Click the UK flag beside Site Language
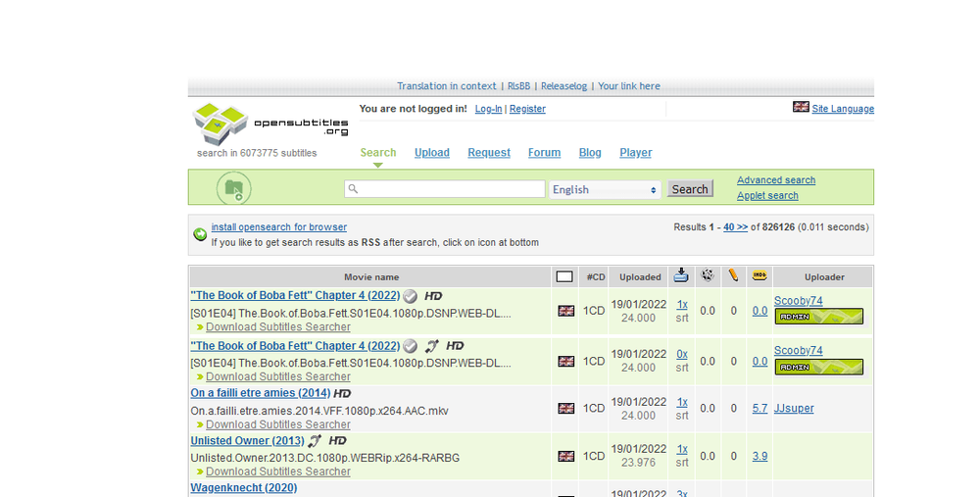 click(x=801, y=108)
